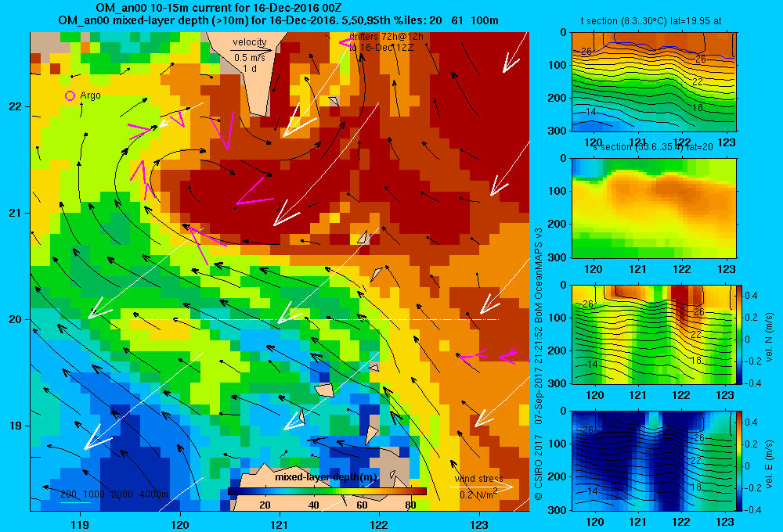Click the '0.5 m/s' velocity scale value
The width and height of the screenshot is (783, 532).
point(250,58)
